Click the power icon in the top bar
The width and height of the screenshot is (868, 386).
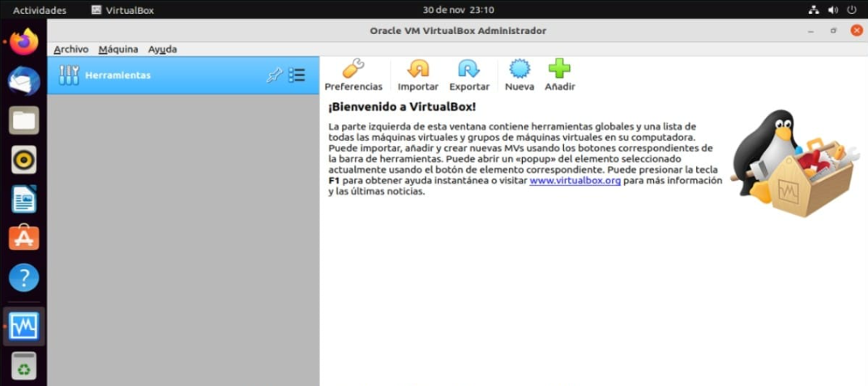tap(852, 10)
